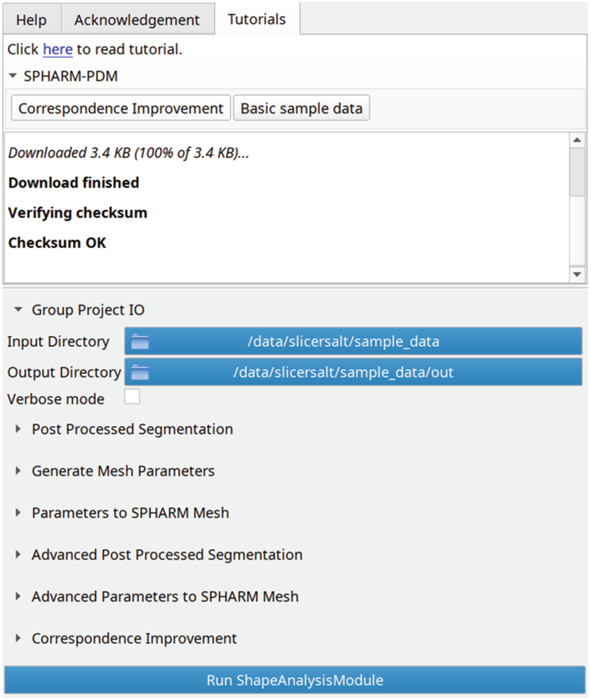591x700 pixels.
Task: Expand Advanced Parameters to SPHARM Mesh
Action: tap(18, 596)
